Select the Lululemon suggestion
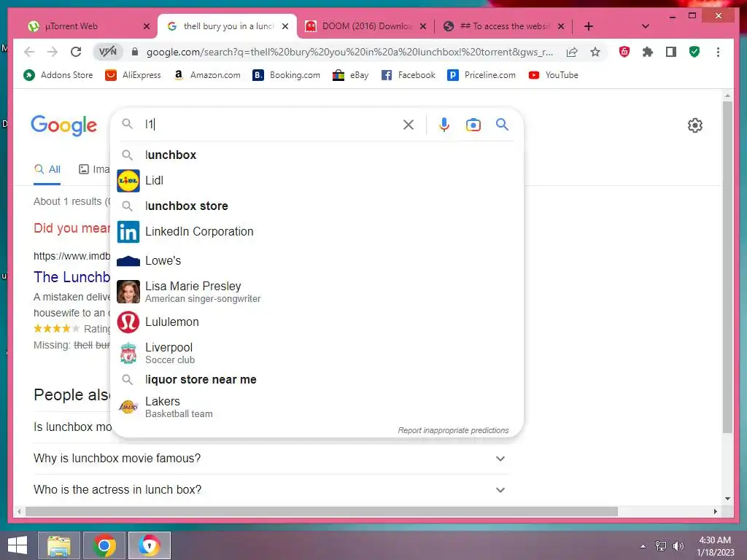This screenshot has width=747, height=560. (x=317, y=322)
